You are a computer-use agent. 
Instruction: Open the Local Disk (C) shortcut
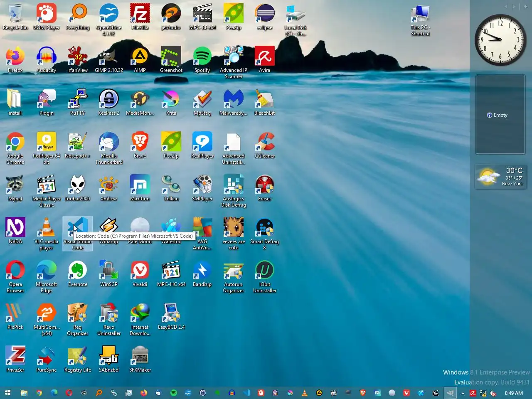pos(296,20)
